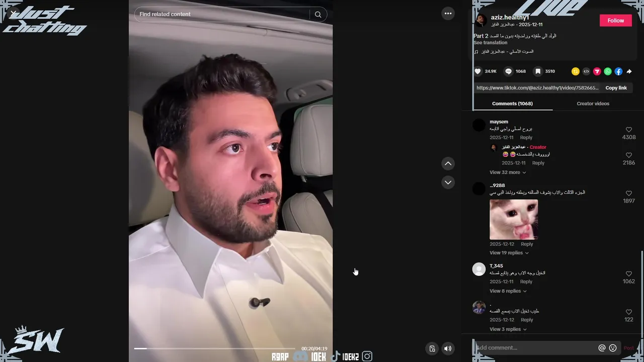Save video using the bookmark icon
This screenshot has width=644, height=362.
pyautogui.click(x=538, y=71)
